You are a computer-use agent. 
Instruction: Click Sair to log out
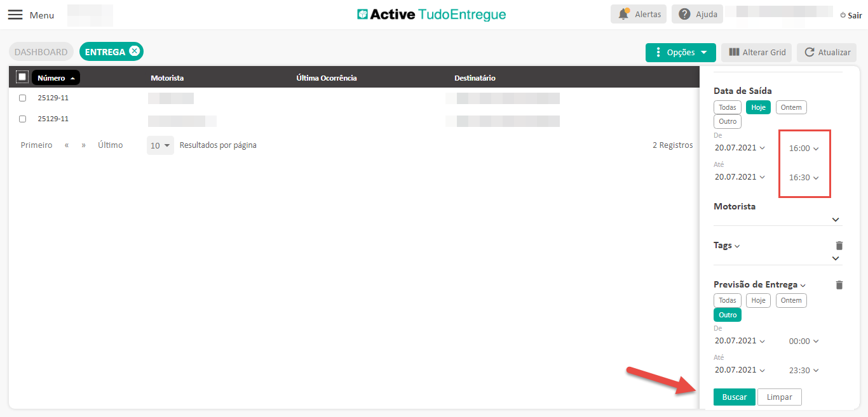851,15
